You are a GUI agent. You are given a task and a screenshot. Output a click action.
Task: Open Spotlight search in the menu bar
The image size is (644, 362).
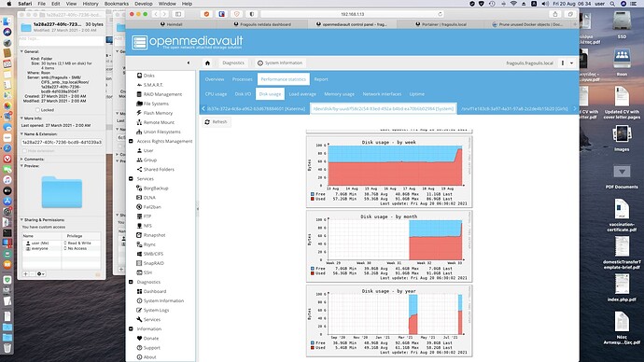(x=612, y=4)
